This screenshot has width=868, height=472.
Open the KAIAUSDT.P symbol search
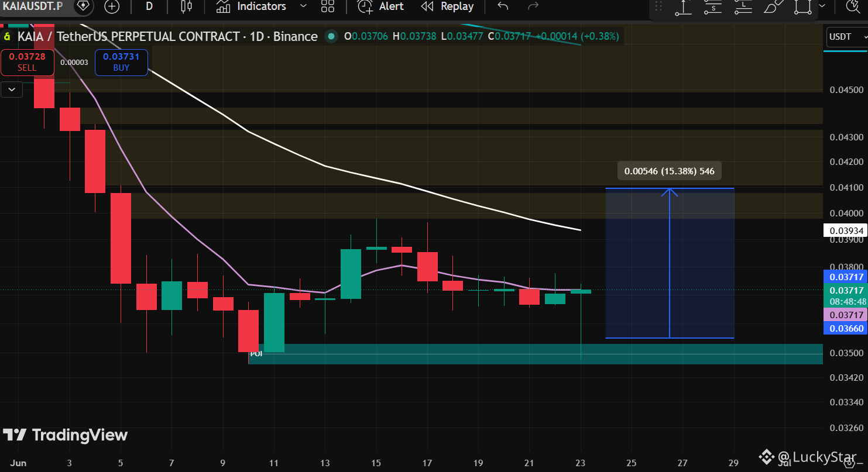click(x=32, y=6)
